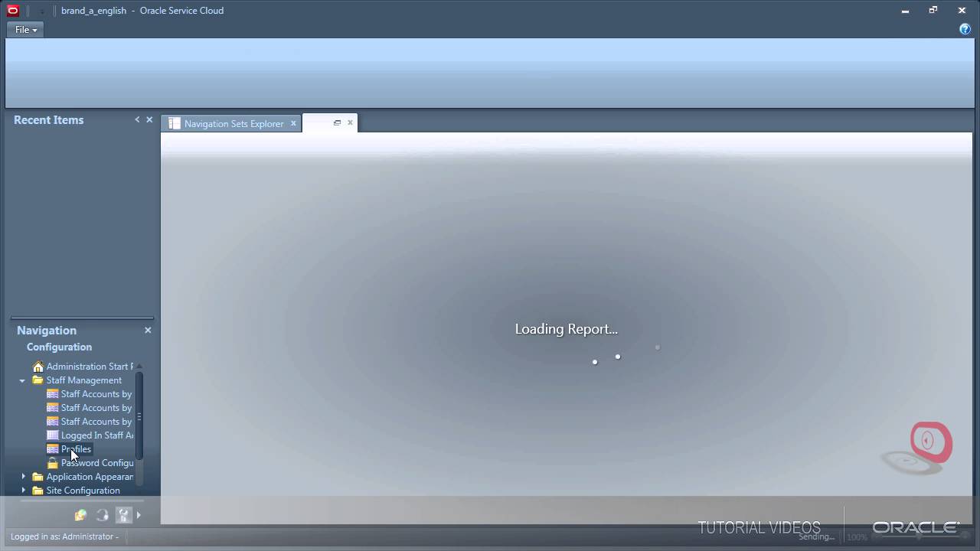This screenshot has height=551, width=980.
Task: Open the File menu
Action: point(25,30)
